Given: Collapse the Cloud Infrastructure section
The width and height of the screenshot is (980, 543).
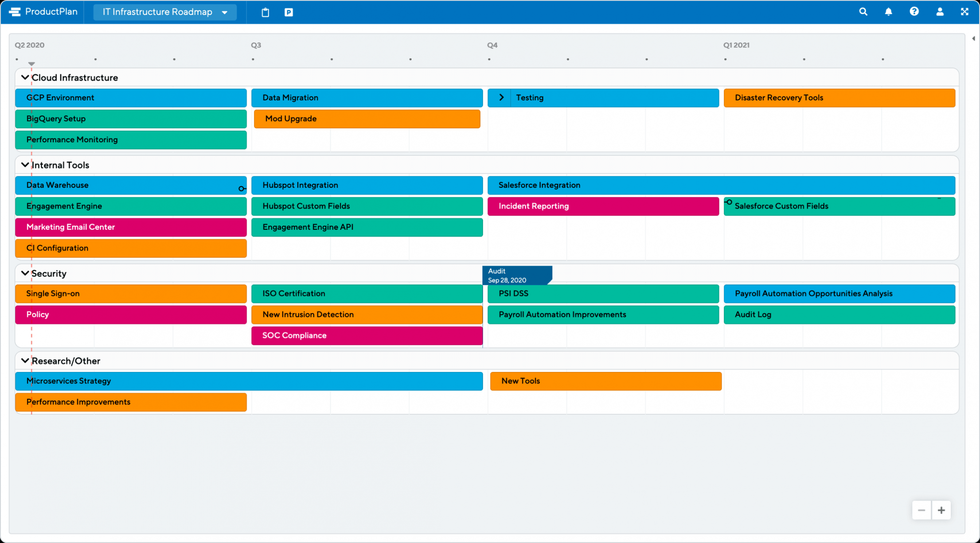Looking at the screenshot, I should click(x=25, y=78).
